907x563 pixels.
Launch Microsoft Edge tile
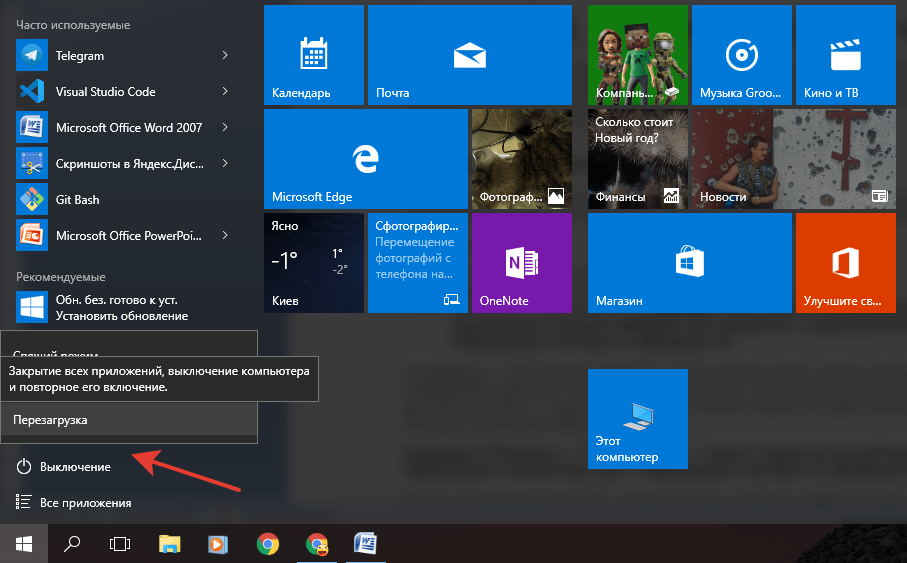(x=366, y=159)
